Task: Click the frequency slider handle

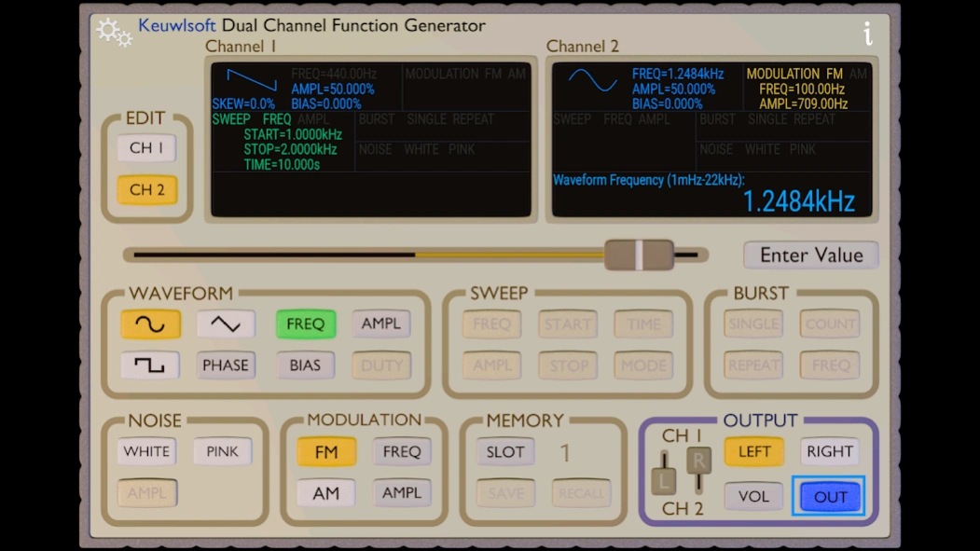Action: (x=639, y=255)
